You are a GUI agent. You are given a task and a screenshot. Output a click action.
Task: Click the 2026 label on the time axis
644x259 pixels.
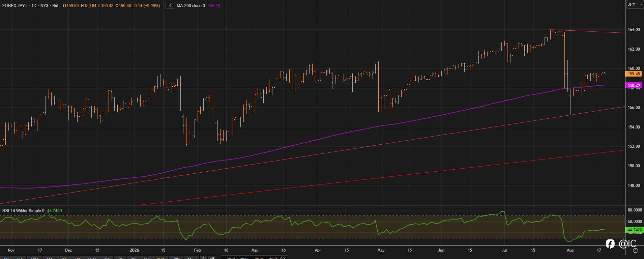pyautogui.click(x=135, y=250)
